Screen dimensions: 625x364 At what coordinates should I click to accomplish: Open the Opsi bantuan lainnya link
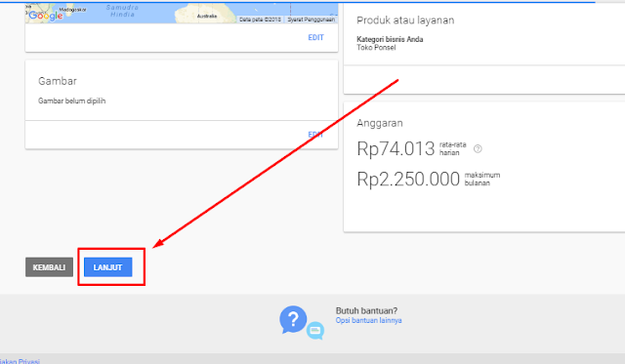click(x=368, y=321)
